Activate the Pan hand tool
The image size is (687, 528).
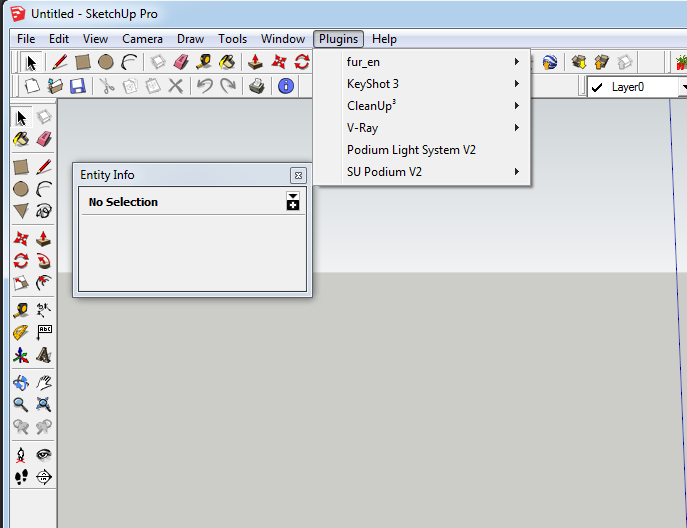pos(44,383)
